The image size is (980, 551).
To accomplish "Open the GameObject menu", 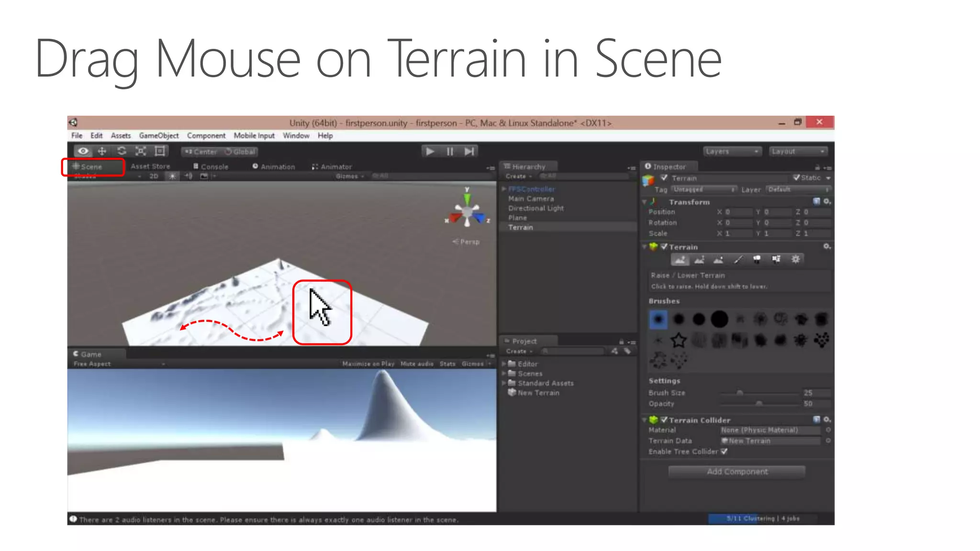I will coord(158,136).
